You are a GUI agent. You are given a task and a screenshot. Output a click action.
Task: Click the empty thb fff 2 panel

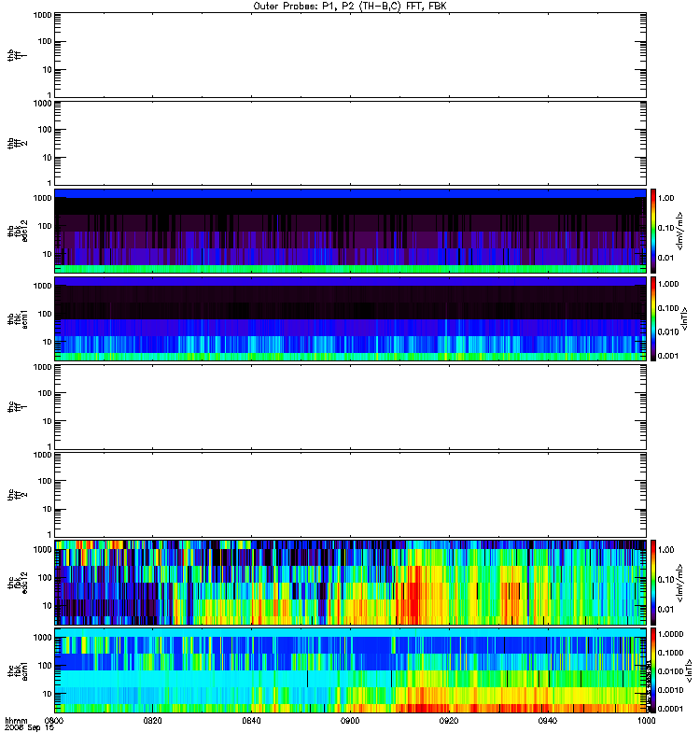tap(350, 143)
